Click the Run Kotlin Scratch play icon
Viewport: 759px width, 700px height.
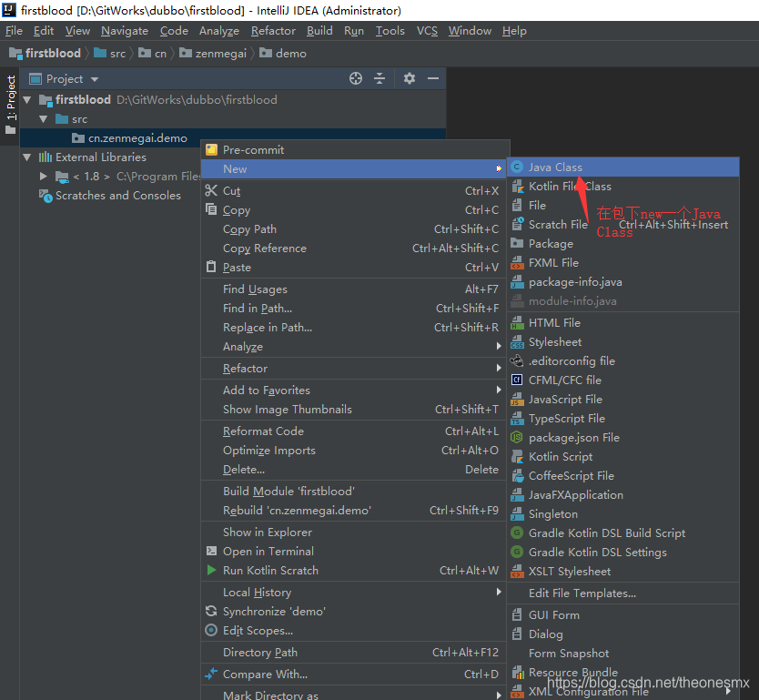pos(211,570)
